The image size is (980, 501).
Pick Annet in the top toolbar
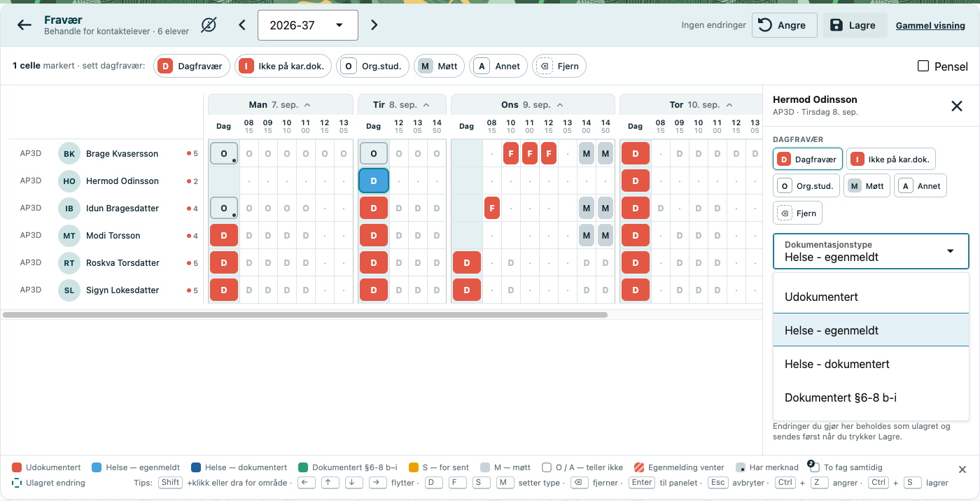pos(498,66)
